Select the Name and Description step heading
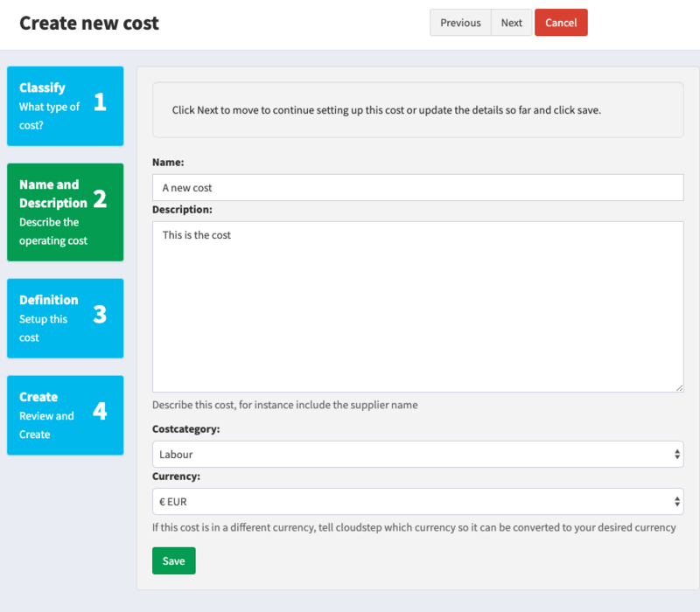This screenshot has height=612, width=700. pyautogui.click(x=53, y=193)
